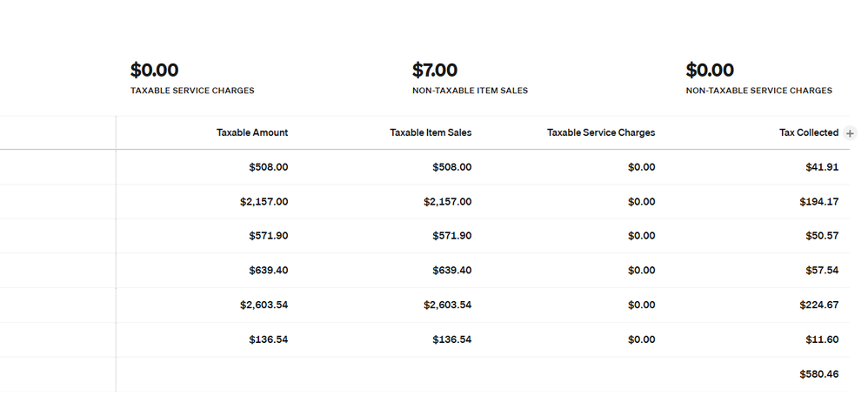
Task: Sort by Taxable Item Sales header
Action: 431,132
